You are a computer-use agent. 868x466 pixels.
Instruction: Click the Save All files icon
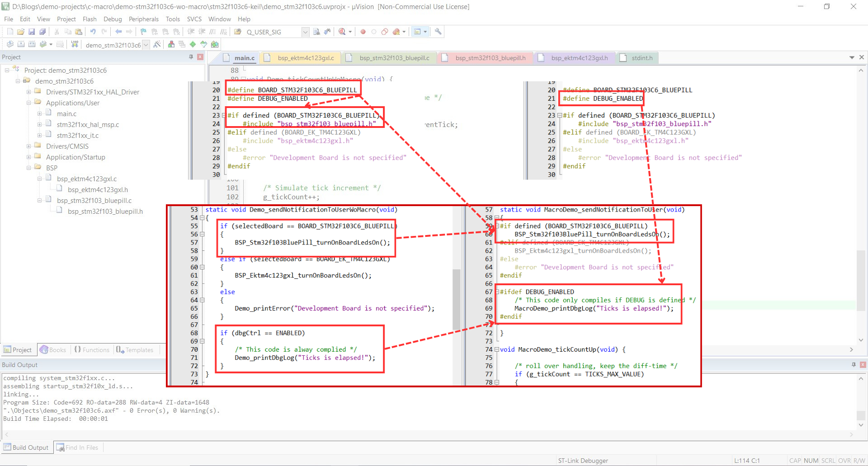coord(42,32)
